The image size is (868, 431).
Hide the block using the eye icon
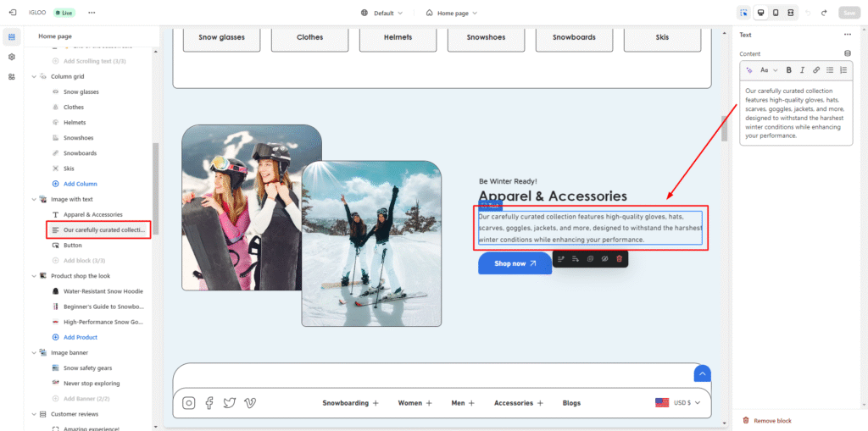(x=604, y=258)
